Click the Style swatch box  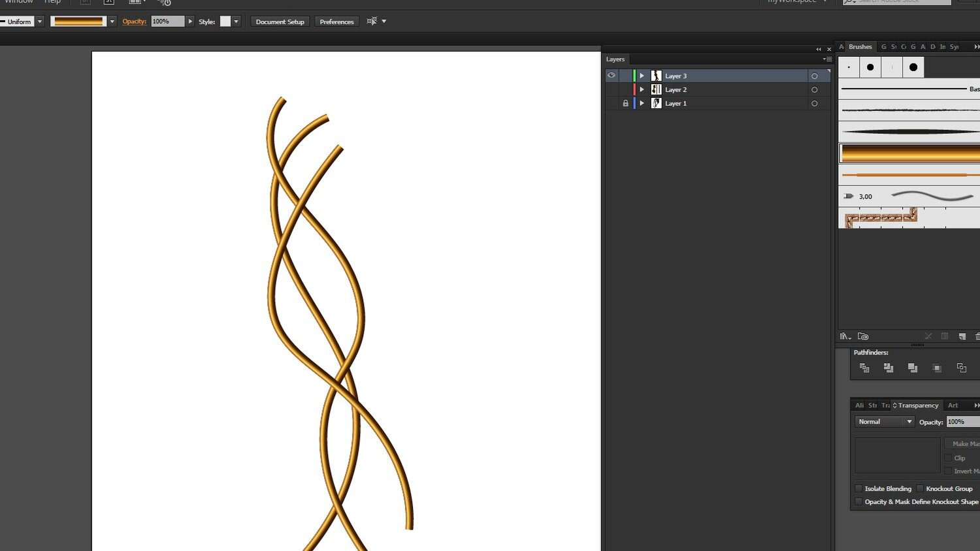(225, 22)
